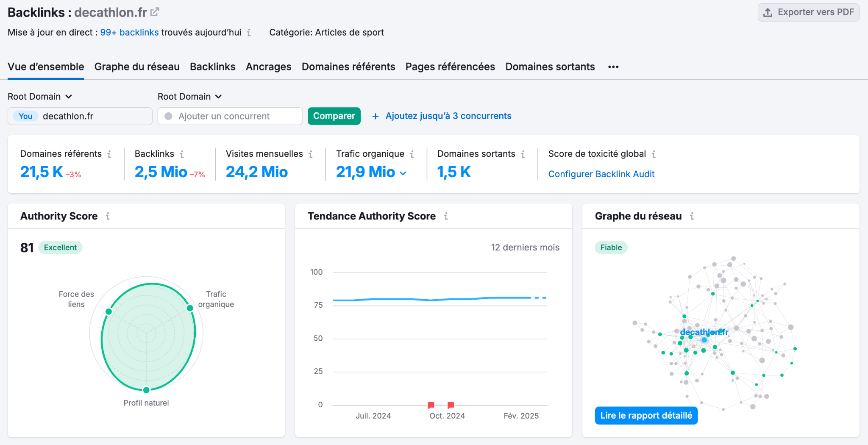
Task: Click the plus icon to add competitors
Action: pyautogui.click(x=375, y=116)
